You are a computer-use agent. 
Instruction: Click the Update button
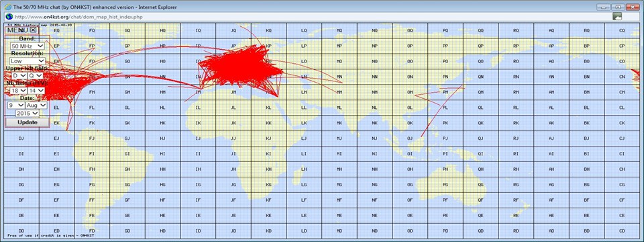point(28,122)
